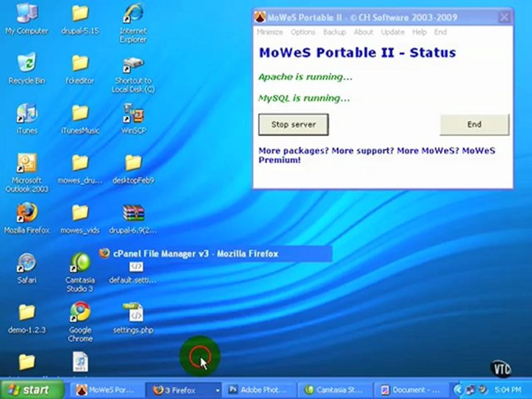The height and width of the screenshot is (399, 532).
Task: Click the End button in MoWeS status
Action: coord(474,125)
